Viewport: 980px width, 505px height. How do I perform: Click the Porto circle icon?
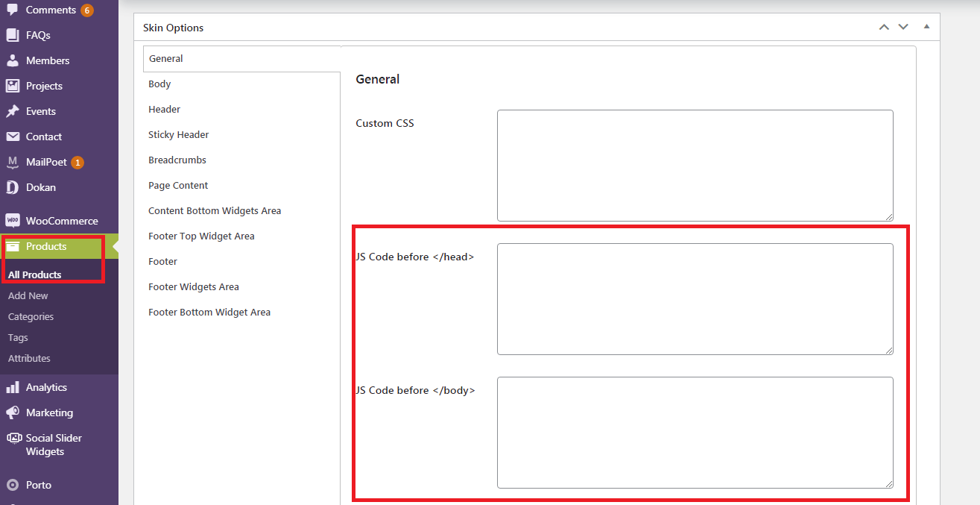[13, 485]
